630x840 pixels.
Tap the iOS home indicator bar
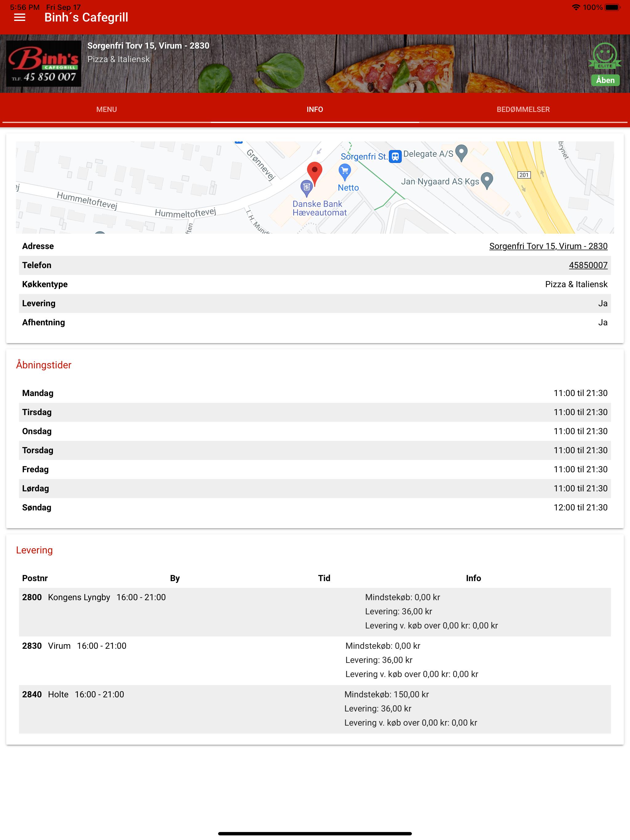point(315,834)
